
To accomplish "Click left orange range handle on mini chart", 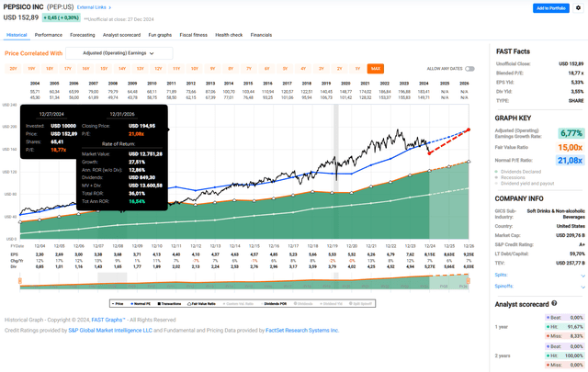I will 20,280.
